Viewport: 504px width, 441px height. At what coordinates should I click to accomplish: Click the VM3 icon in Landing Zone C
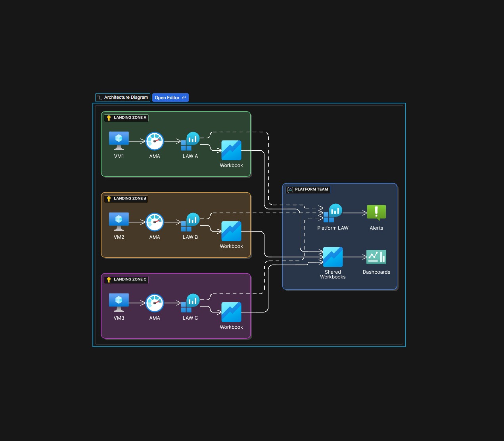(x=119, y=301)
